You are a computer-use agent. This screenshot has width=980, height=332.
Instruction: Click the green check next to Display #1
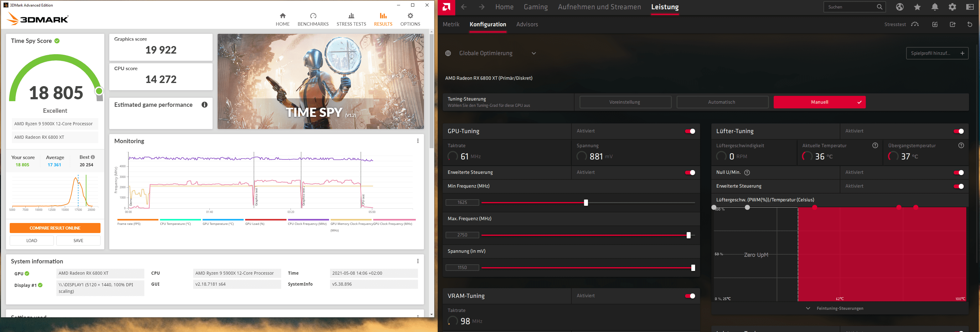[x=40, y=285]
